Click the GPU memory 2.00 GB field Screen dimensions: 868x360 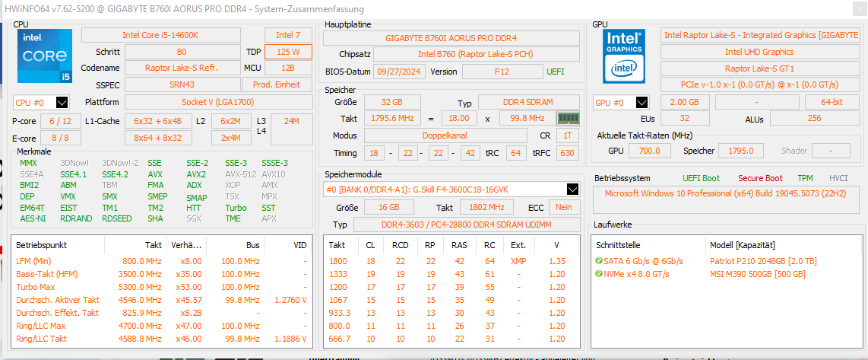684,102
